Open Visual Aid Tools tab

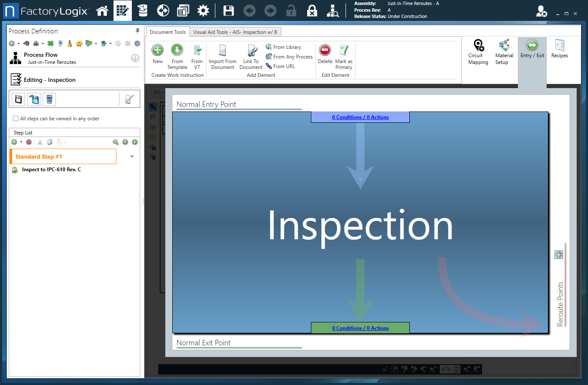[235, 32]
